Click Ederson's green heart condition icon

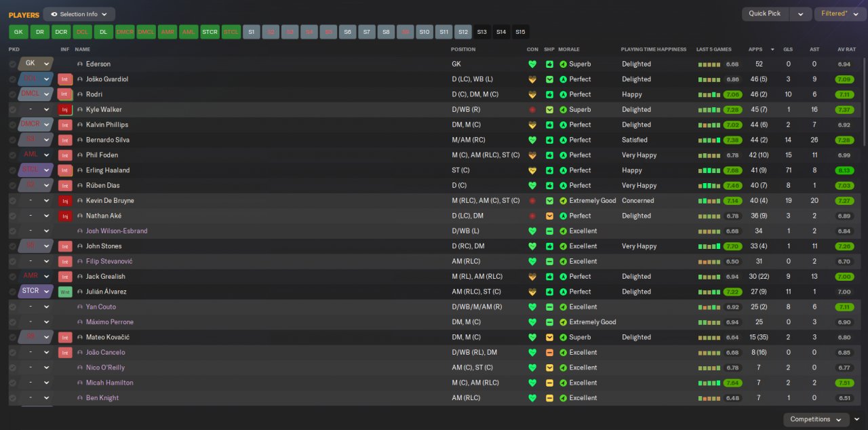tap(532, 64)
